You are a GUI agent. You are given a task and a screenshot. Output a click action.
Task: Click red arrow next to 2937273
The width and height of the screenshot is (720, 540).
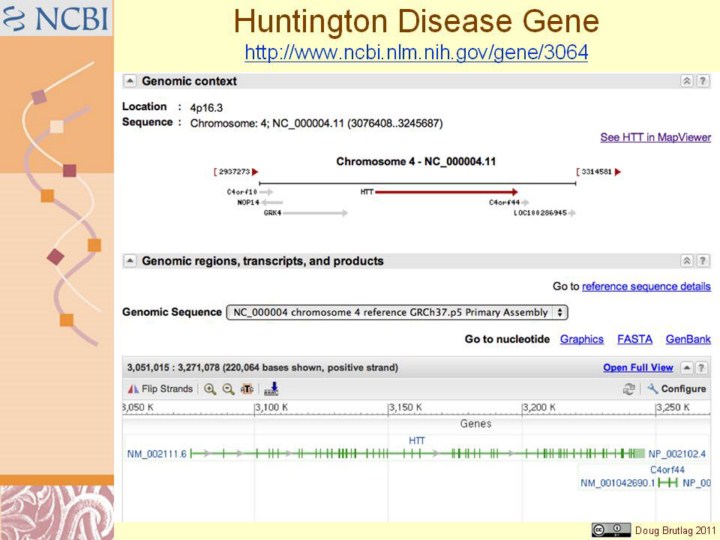pos(255,172)
